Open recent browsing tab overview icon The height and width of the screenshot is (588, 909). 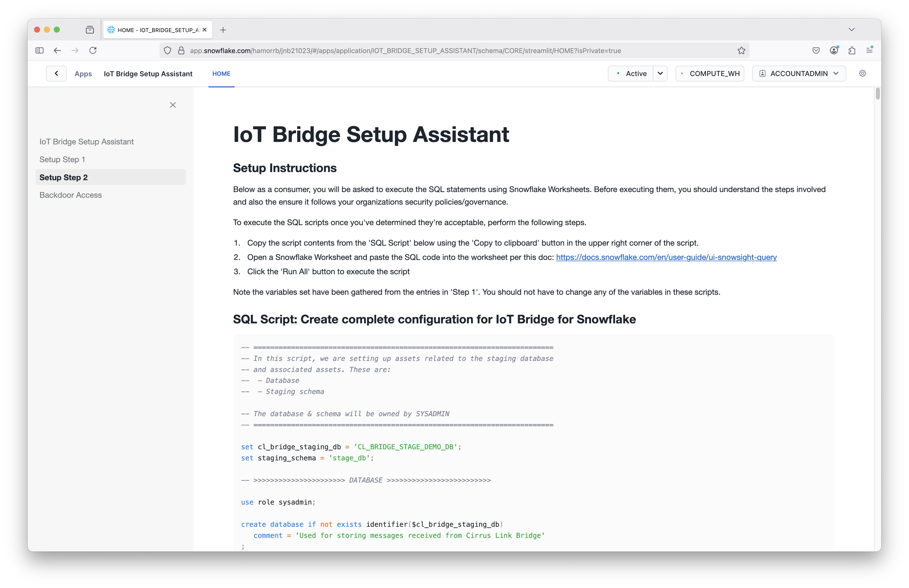click(x=90, y=30)
